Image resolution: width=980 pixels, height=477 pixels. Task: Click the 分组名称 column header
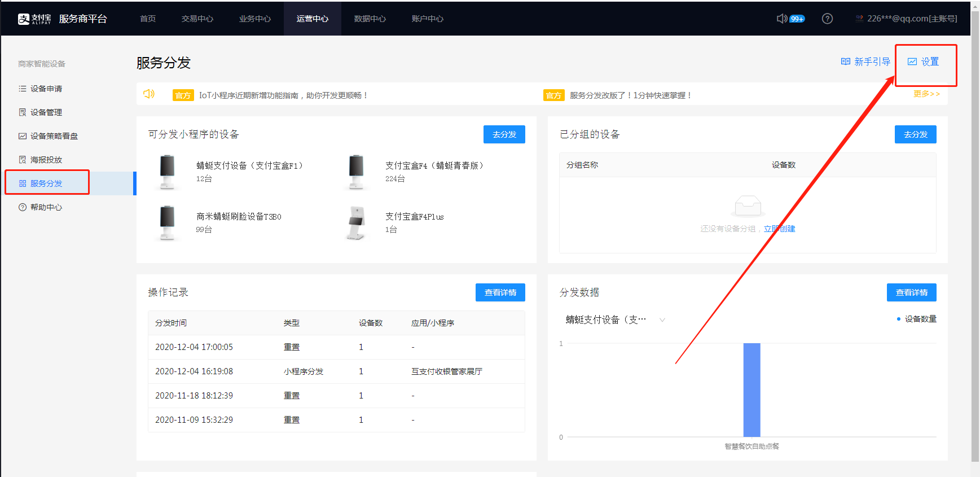582,165
